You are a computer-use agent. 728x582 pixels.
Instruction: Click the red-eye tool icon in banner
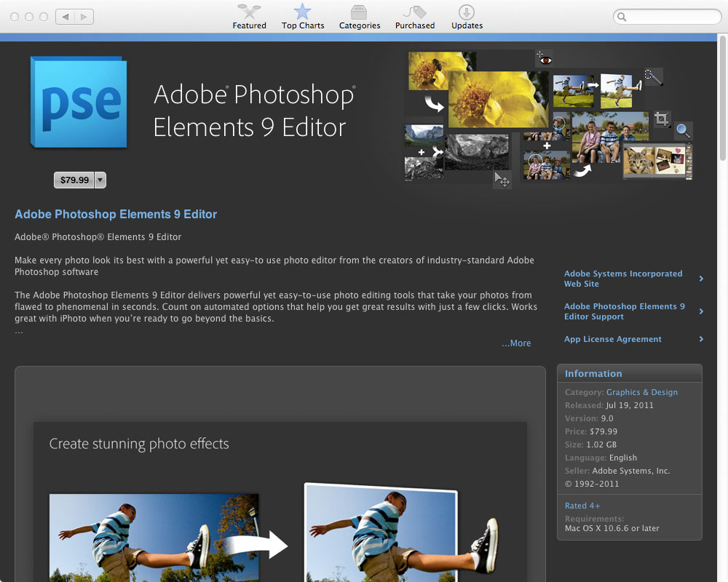click(x=544, y=58)
